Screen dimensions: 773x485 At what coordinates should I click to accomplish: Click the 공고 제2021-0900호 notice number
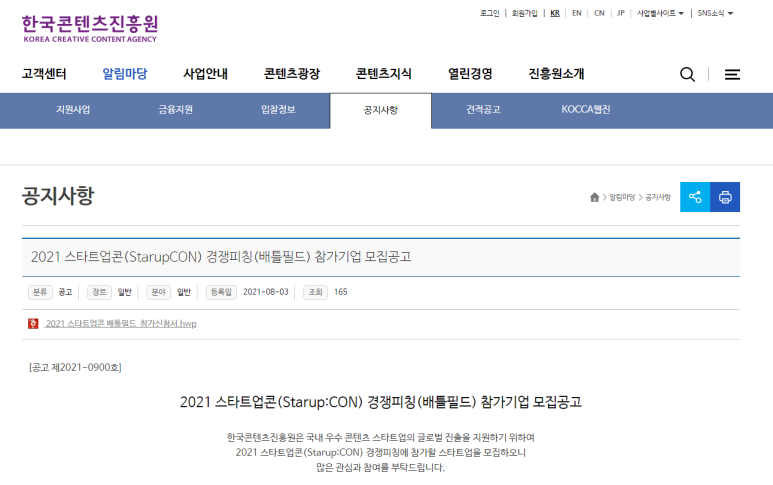pyautogui.click(x=75, y=367)
